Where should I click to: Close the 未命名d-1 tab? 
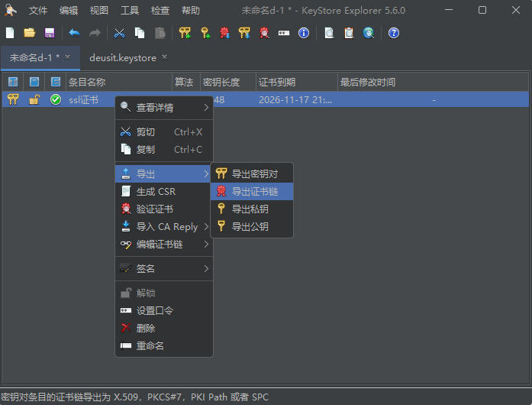[x=67, y=57]
